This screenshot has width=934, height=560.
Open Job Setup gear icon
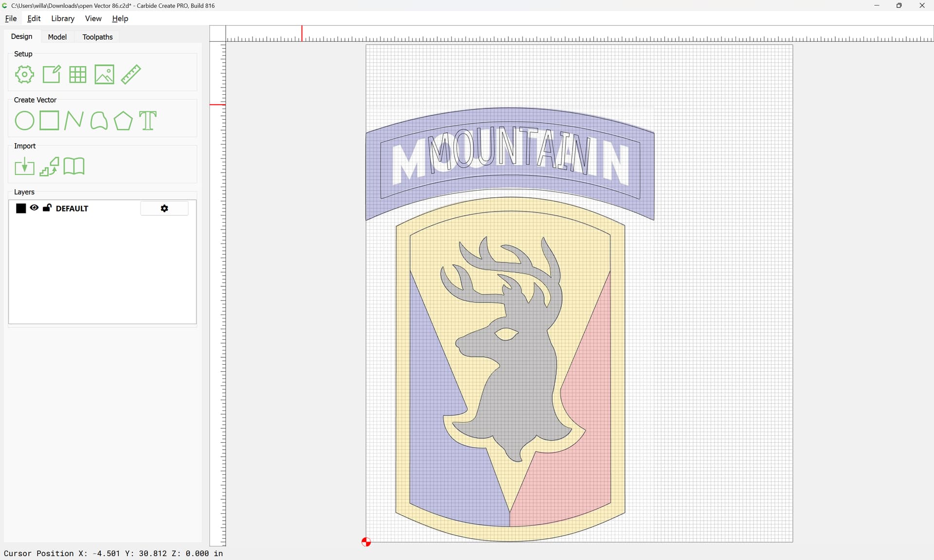pos(24,74)
